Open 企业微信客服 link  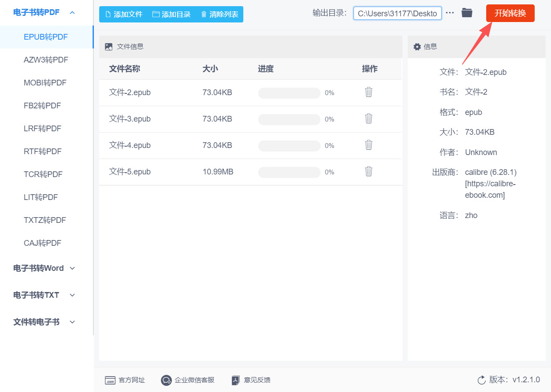pos(194,380)
